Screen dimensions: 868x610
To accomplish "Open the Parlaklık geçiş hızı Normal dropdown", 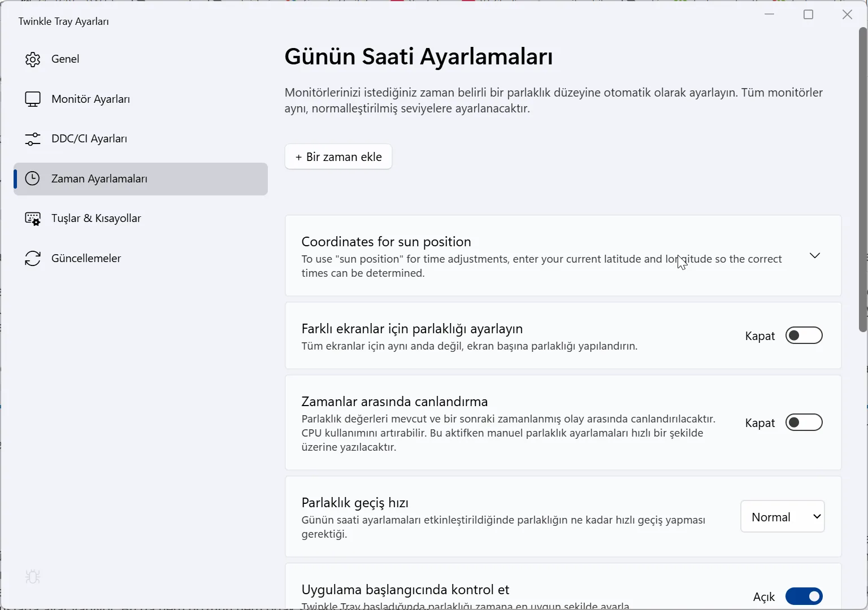I will [782, 517].
